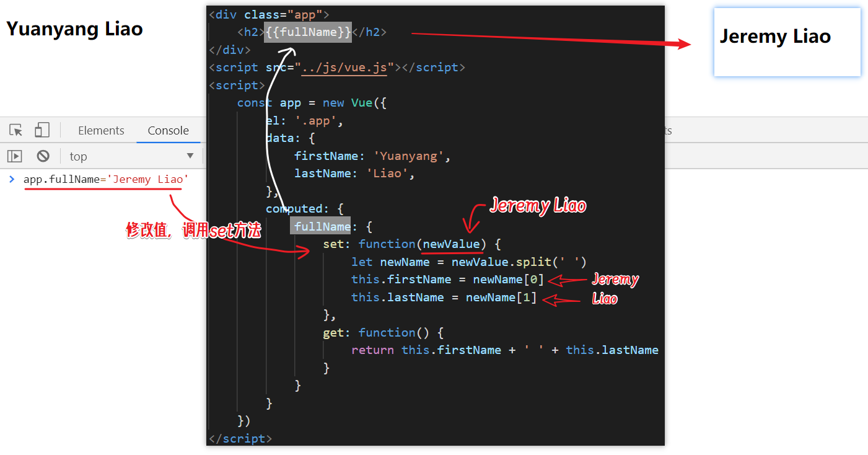
Task: Select the Console tab
Action: [x=168, y=130]
